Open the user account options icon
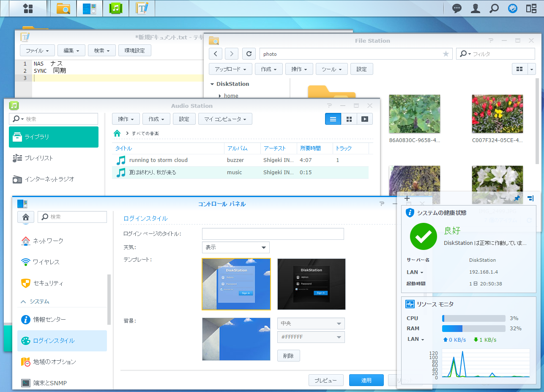This screenshot has height=392, width=544. 476,8
